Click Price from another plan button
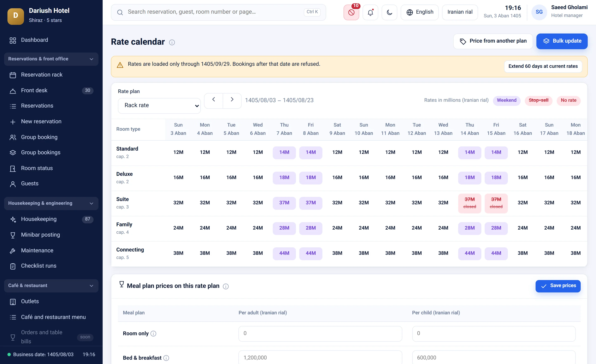 point(493,41)
